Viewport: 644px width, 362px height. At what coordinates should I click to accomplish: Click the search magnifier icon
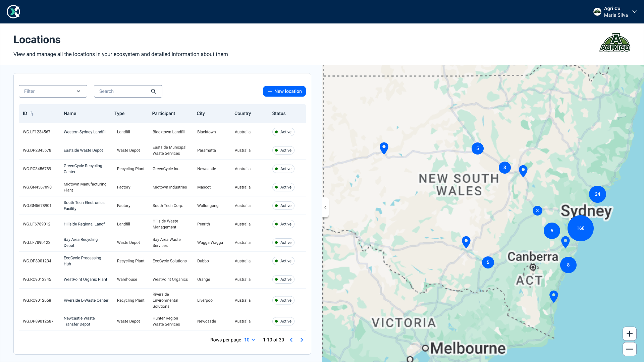(154, 91)
